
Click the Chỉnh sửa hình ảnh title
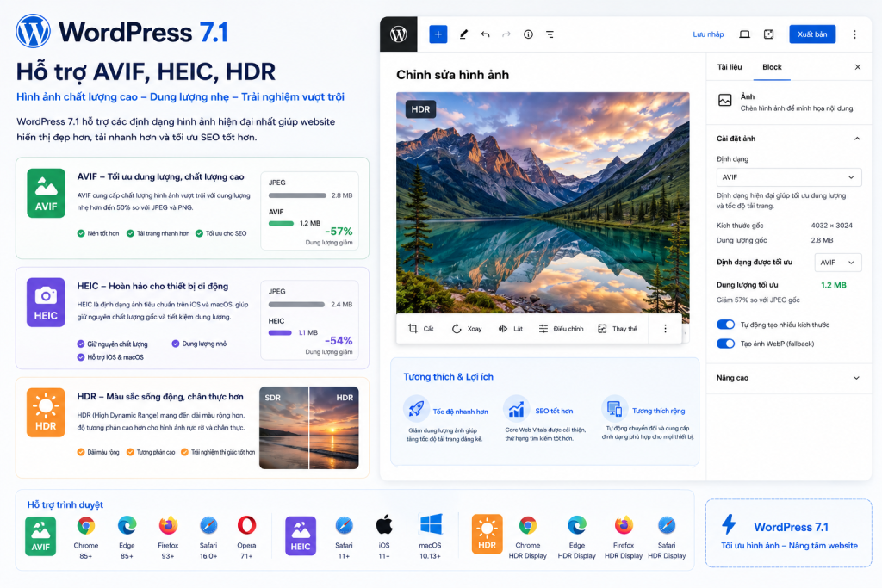pyautogui.click(x=452, y=75)
